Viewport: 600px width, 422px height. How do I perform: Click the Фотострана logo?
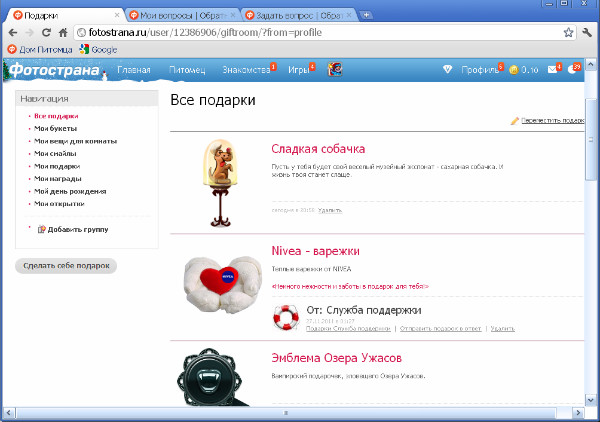(x=52, y=70)
